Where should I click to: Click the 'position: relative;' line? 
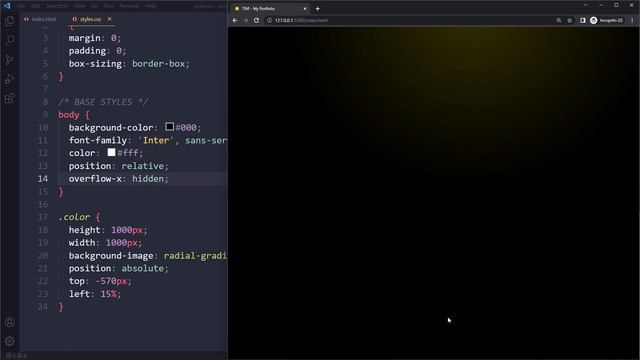118,166
